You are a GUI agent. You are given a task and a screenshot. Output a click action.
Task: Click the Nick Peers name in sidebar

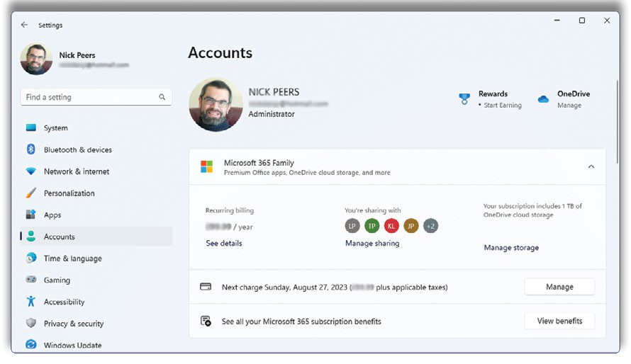(77, 55)
